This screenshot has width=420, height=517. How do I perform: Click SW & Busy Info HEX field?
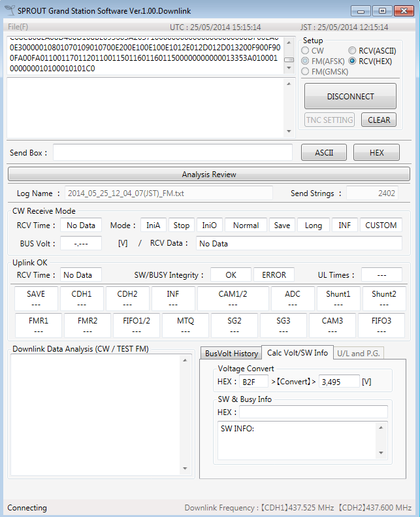click(x=314, y=412)
